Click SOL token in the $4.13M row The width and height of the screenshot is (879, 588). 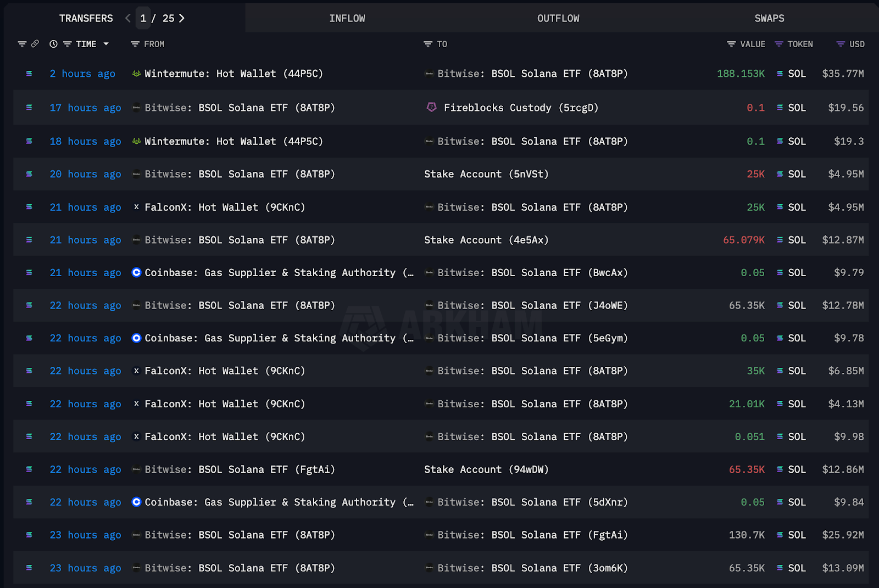pos(797,404)
